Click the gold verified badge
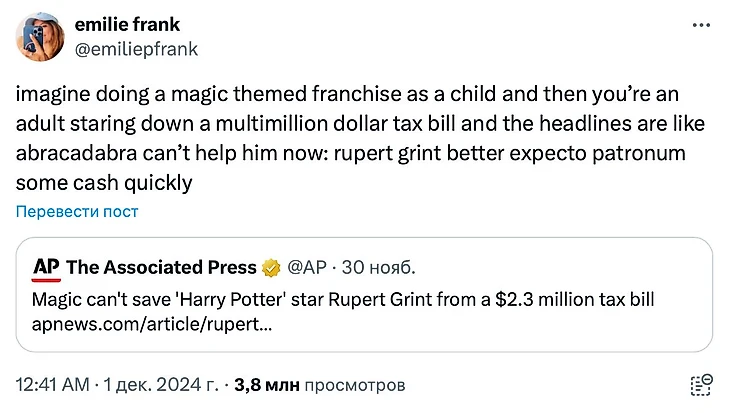Image resolution: width=730 pixels, height=413 pixels. (x=270, y=267)
